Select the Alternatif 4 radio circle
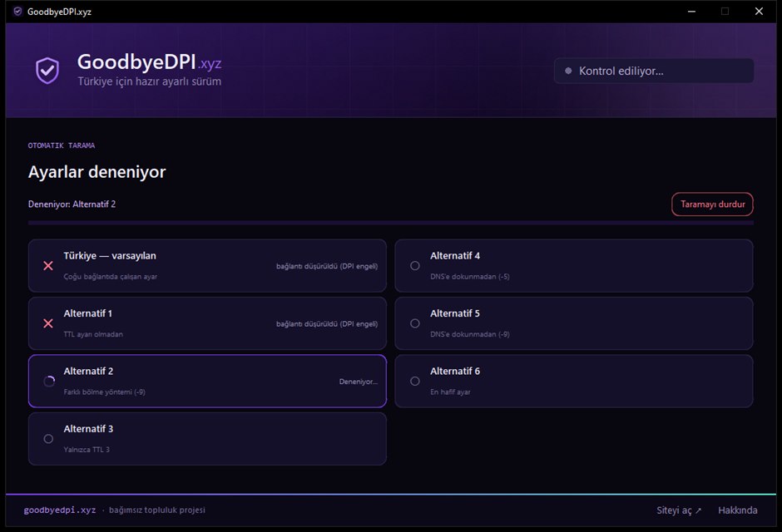 click(415, 265)
